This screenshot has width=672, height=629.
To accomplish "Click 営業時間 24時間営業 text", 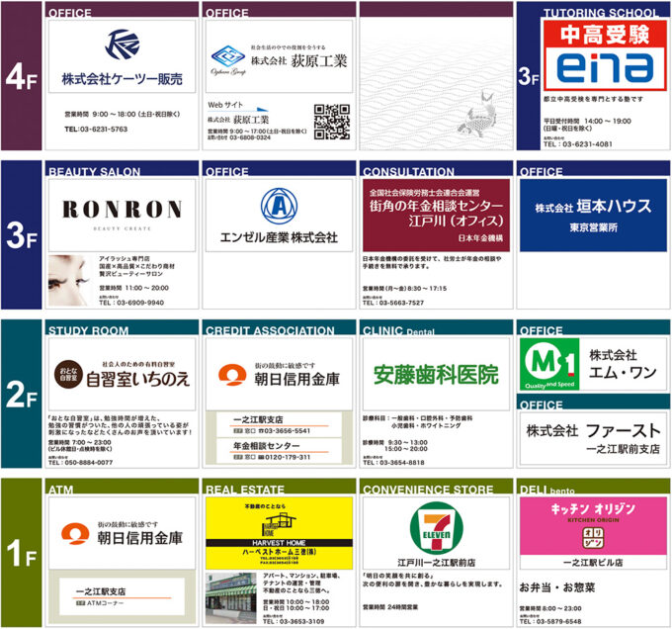I will (390, 607).
